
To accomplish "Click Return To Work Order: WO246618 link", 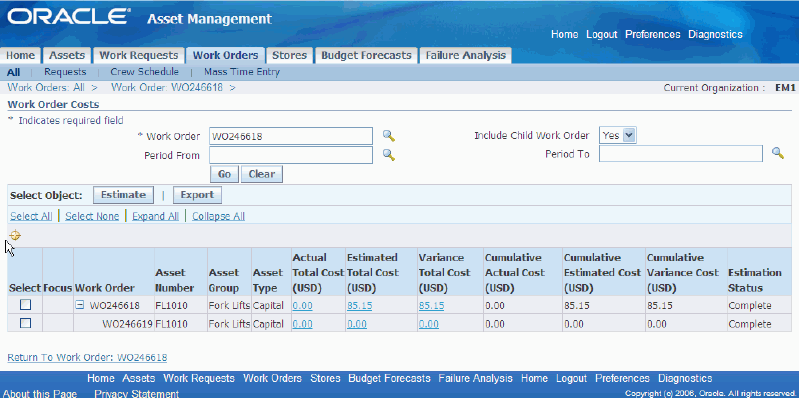I will click(x=87, y=357).
